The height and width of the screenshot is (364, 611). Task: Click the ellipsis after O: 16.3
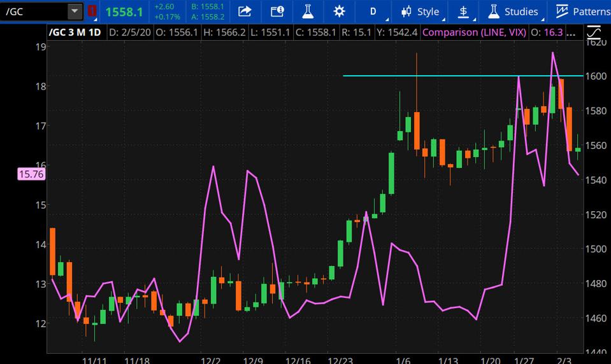pyautogui.click(x=572, y=32)
